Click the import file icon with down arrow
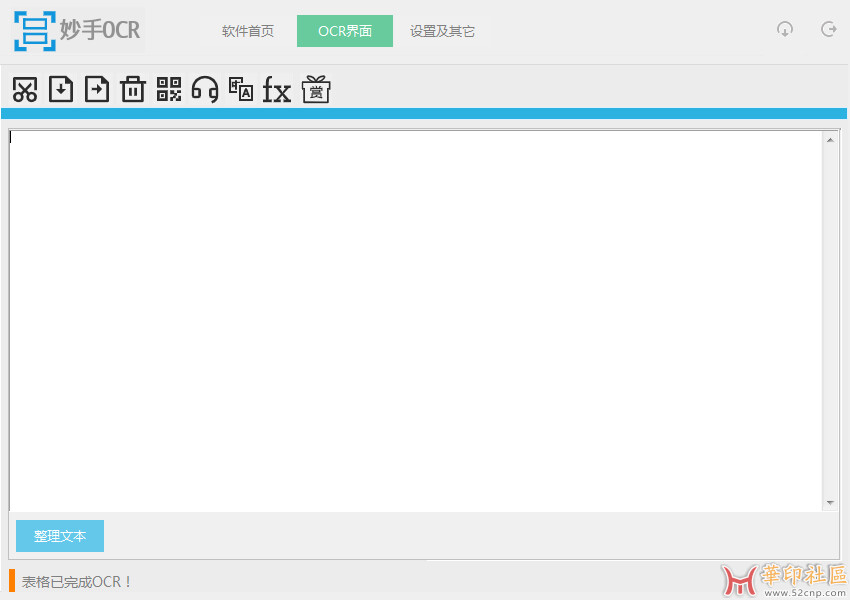850x600 pixels. [x=61, y=90]
